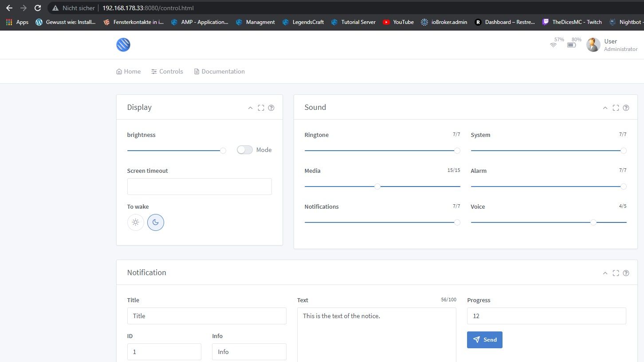The image size is (644, 362).
Task: Collapse the Display panel
Action: click(x=250, y=108)
